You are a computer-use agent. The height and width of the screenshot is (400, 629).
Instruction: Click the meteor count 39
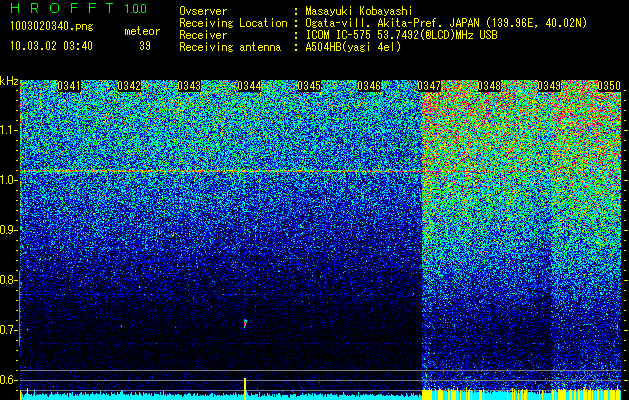coord(145,46)
